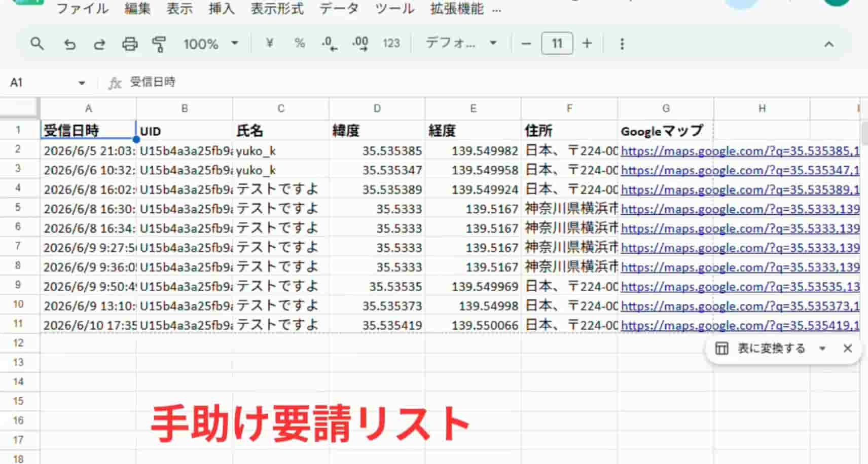Image resolution: width=868 pixels, height=464 pixels.
Task: Select the 氏名 header cell
Action: (x=281, y=130)
